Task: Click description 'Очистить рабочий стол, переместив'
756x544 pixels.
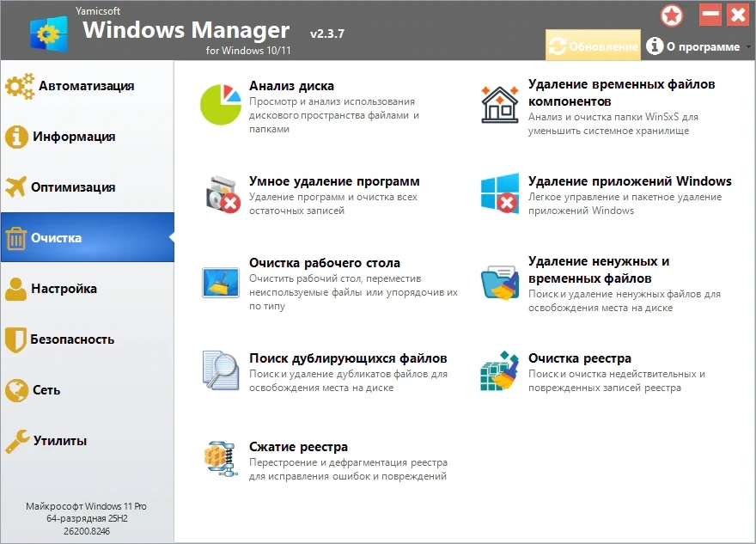Action: pos(335,278)
